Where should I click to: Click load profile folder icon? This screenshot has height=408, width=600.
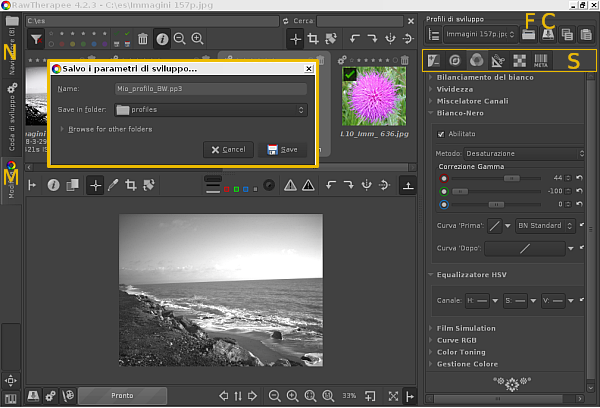tap(528, 34)
